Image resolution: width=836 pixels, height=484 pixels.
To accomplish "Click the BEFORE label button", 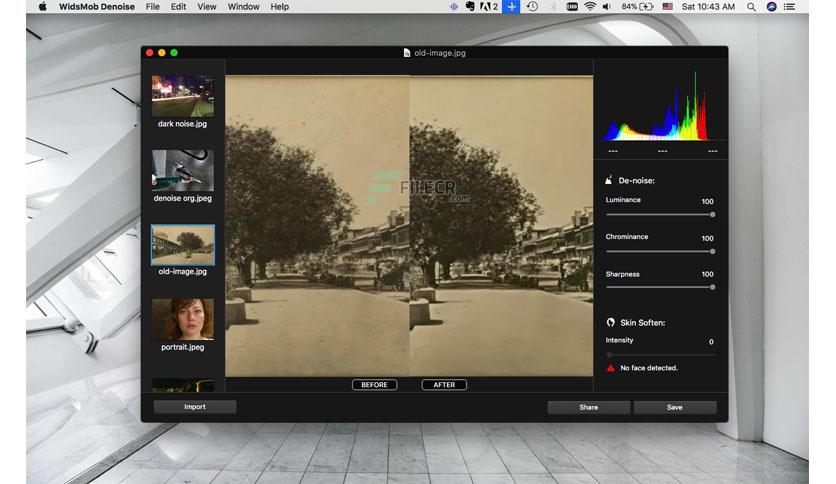I will click(374, 384).
